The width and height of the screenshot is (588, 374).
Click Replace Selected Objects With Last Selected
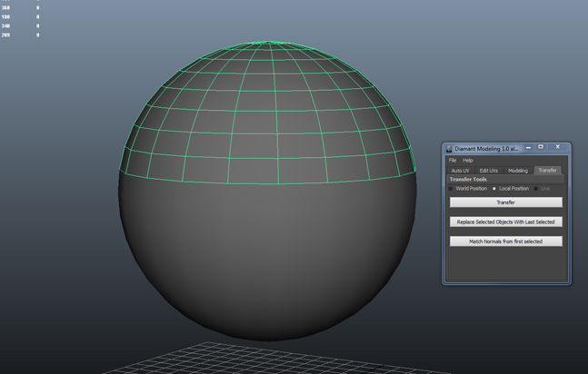coord(505,221)
